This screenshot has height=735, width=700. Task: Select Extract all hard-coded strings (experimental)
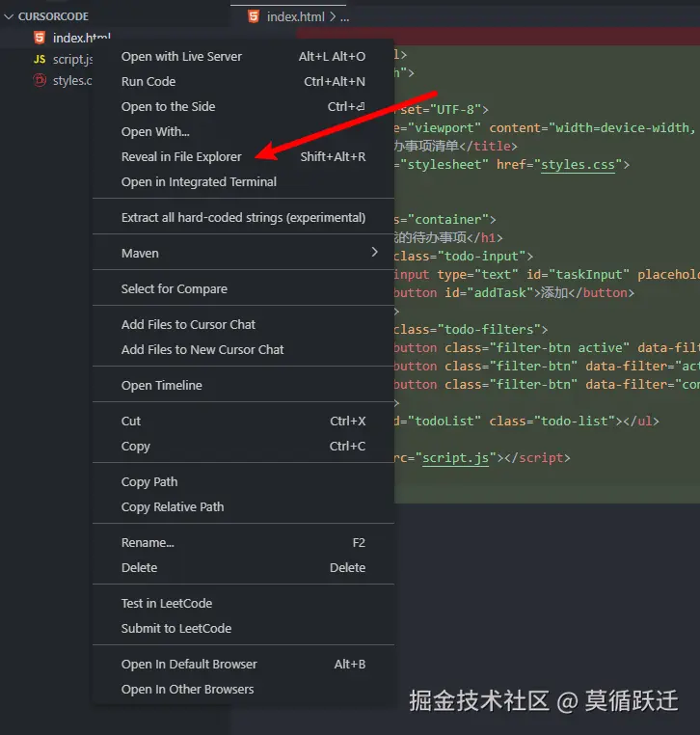pos(243,217)
